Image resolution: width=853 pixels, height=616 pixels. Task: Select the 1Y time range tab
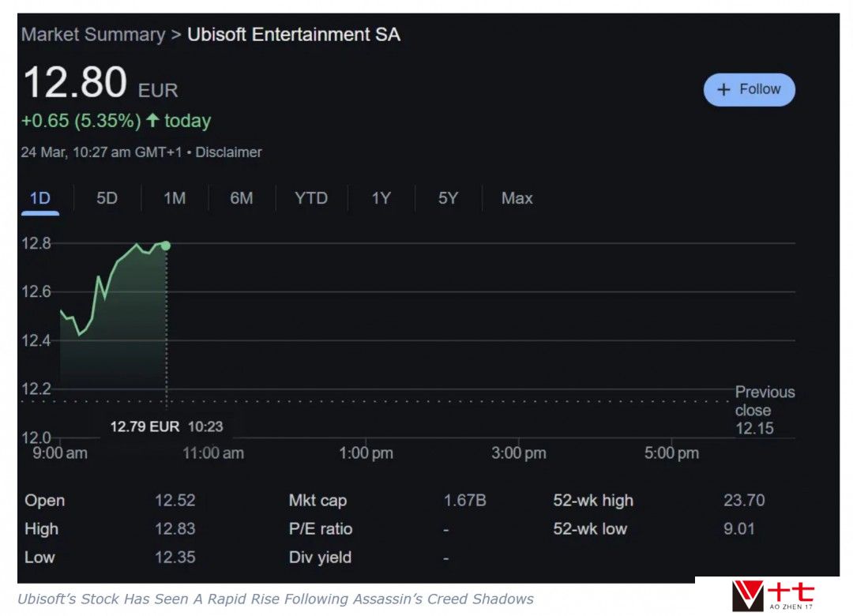pos(381,198)
